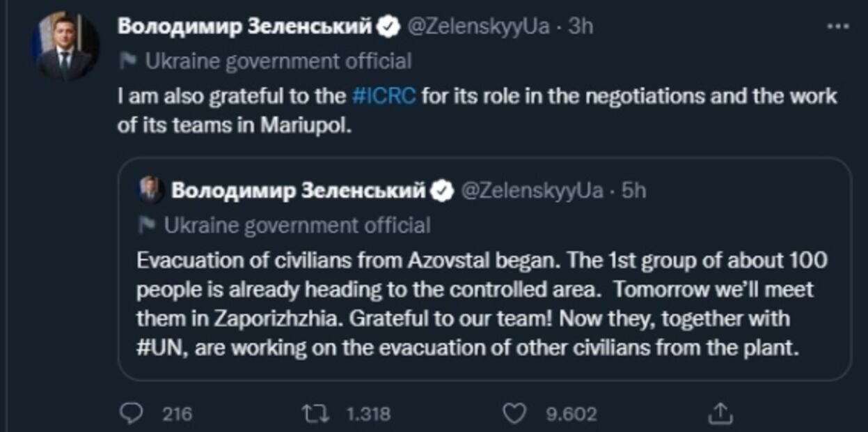Click the 5h timestamp on quoted tweet
868x432 pixels.
pos(633,190)
